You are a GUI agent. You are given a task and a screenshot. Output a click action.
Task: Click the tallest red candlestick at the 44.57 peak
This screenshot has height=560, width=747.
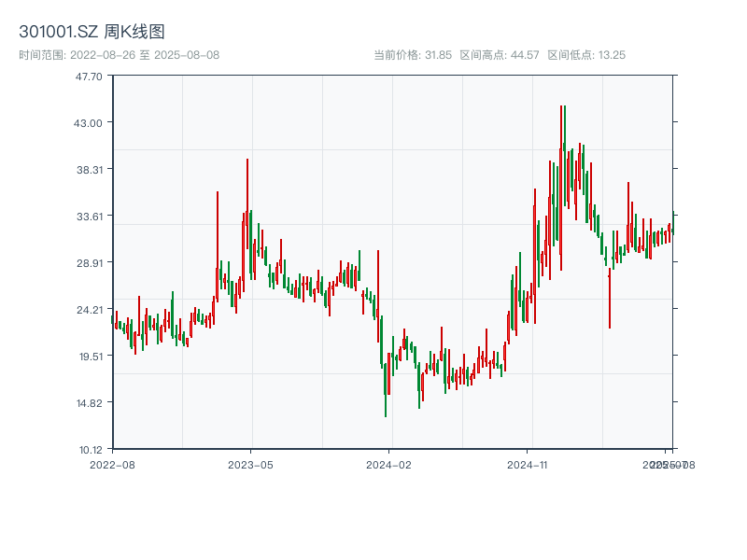pyautogui.click(x=561, y=189)
